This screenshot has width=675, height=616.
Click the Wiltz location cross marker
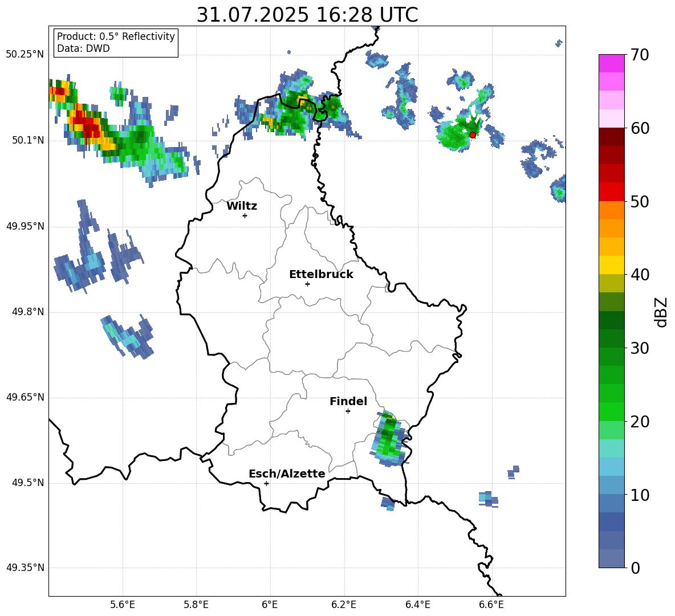tap(245, 215)
